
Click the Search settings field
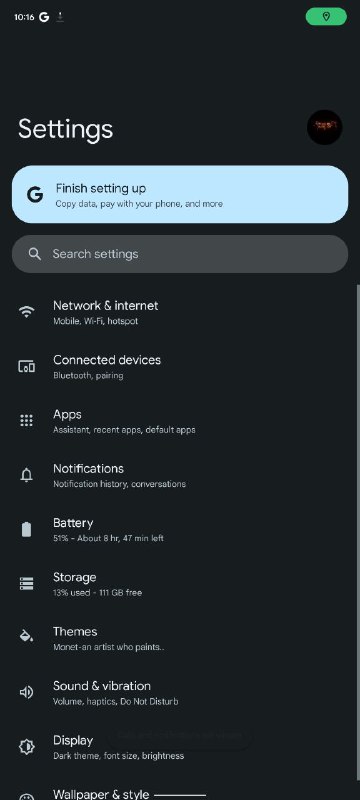[x=180, y=254]
